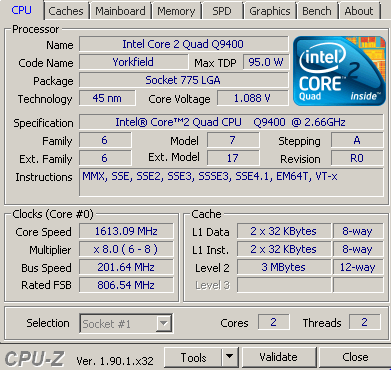Image resolution: width=391 pixels, height=370 pixels.
Task: Click the Rated FSB value 806.54 MHz
Action: pyautogui.click(x=126, y=285)
